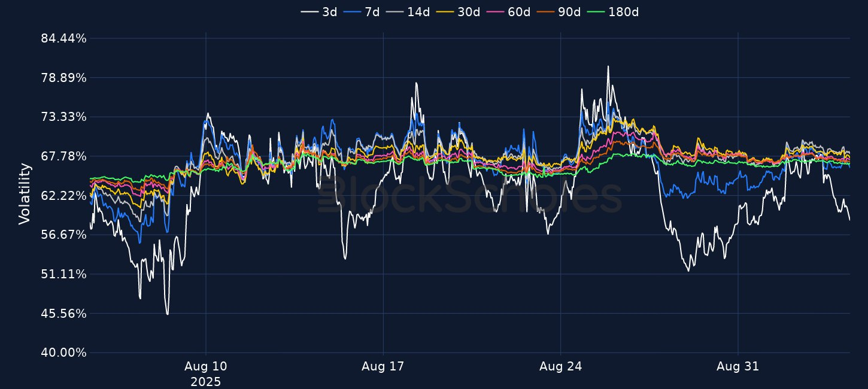Click the Aug 31 date label

(738, 367)
